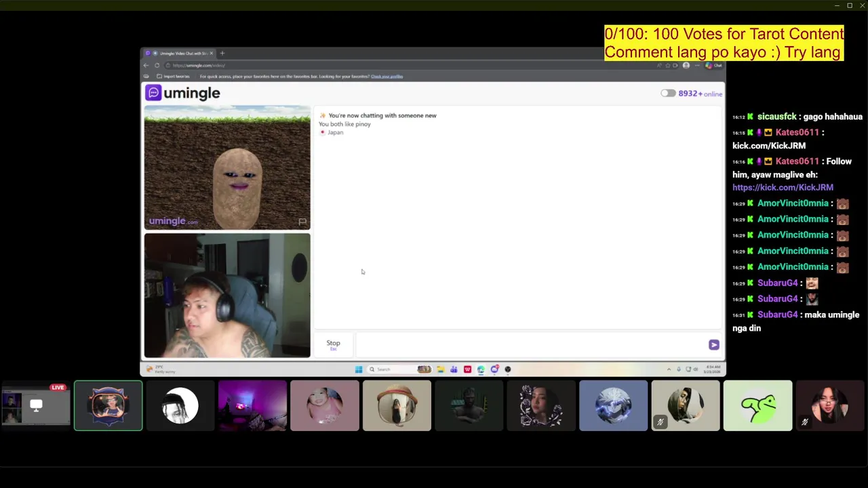868x488 pixels.
Task: Close the Umingle Video Chat browser tab
Action: (x=211, y=53)
